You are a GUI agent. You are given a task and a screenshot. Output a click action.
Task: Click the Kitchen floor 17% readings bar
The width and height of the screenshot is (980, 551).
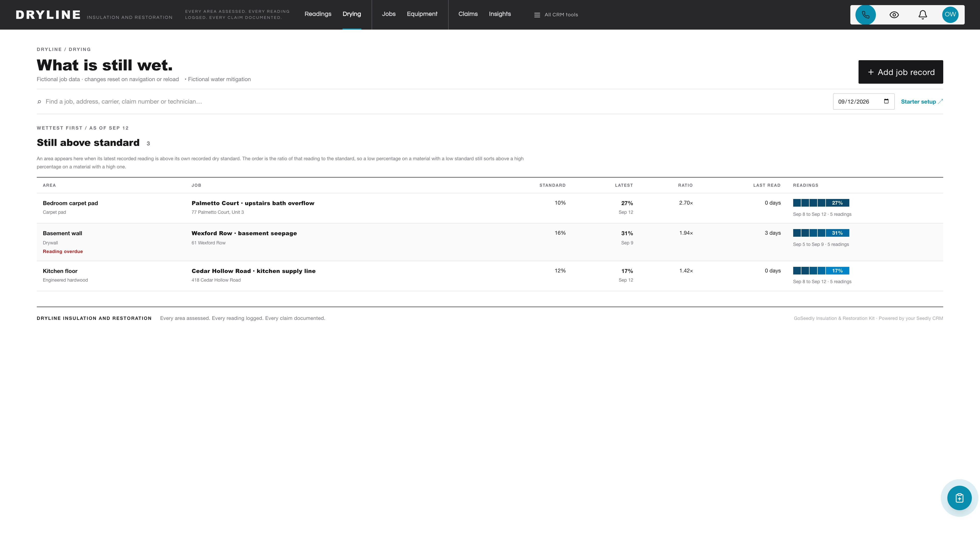[821, 271]
